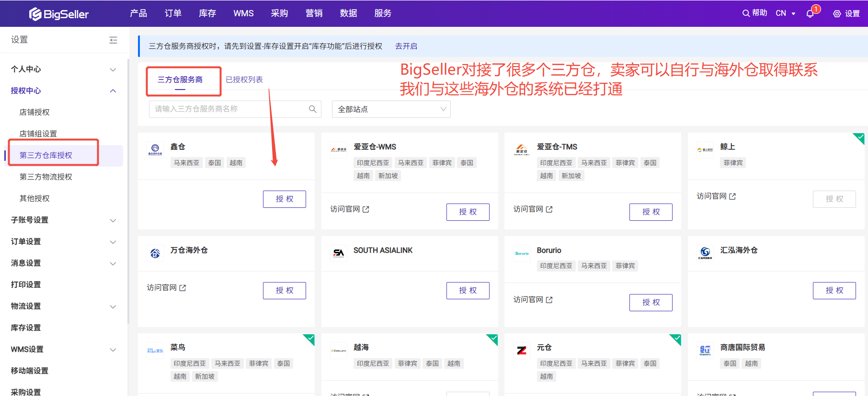Click the SOUTH ASIALINK provider logo
Screen dimensions: 868x396
point(338,253)
